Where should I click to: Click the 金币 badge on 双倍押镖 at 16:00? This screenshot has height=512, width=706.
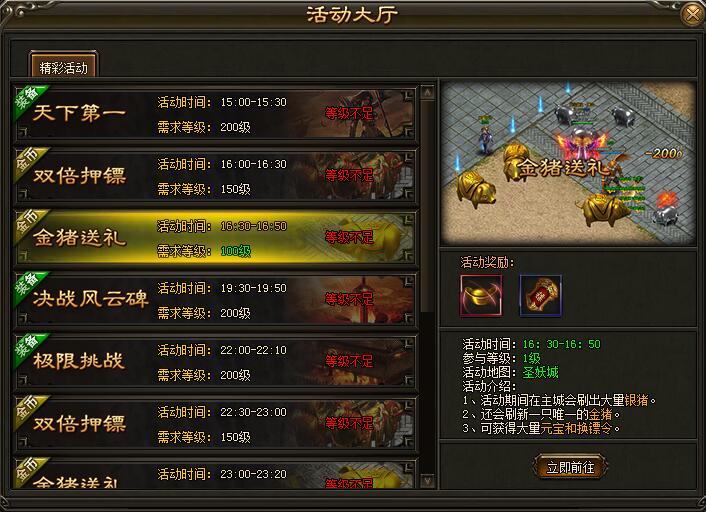click(x=30, y=162)
